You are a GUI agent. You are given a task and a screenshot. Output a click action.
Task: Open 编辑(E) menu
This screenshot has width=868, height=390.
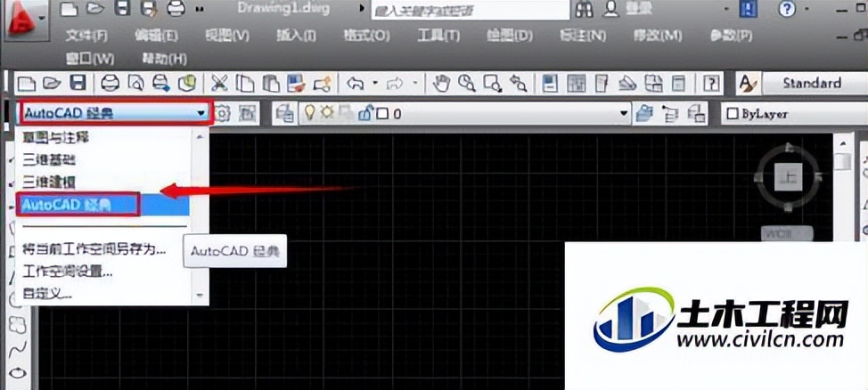click(156, 36)
